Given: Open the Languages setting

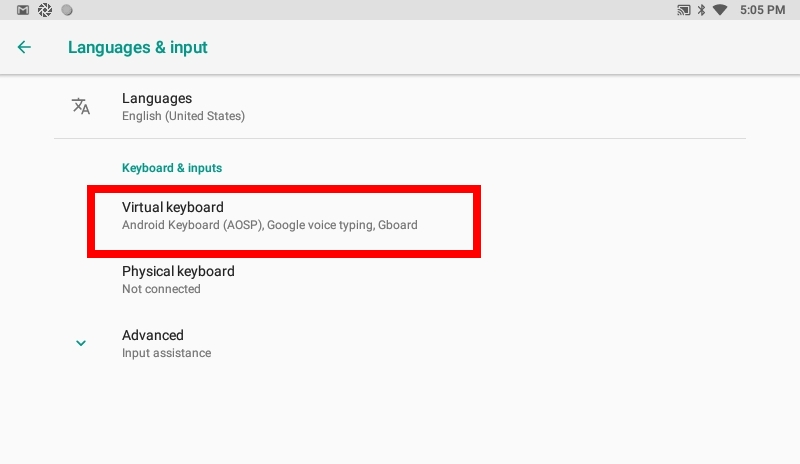Looking at the screenshot, I should pos(400,107).
